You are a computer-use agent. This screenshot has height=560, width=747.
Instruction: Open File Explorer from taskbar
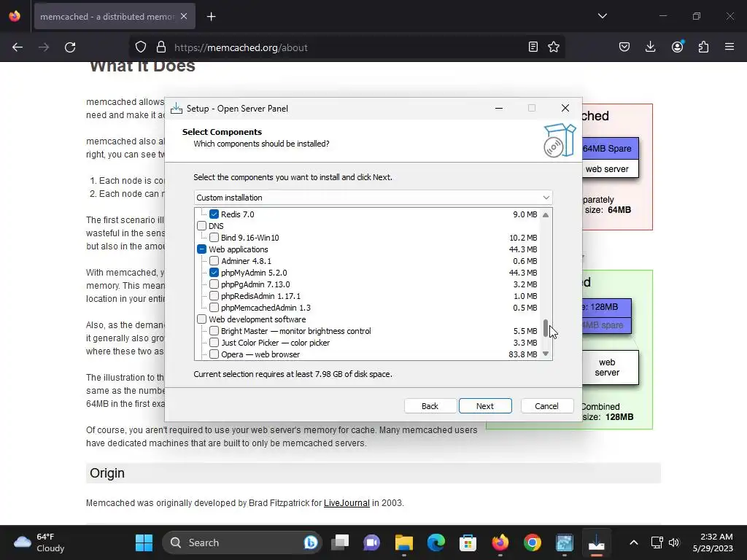tap(404, 542)
